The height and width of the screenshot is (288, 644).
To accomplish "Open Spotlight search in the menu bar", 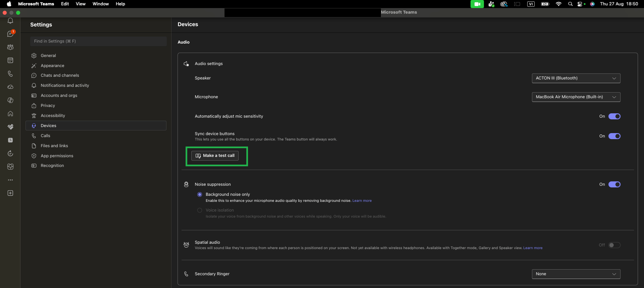I will click(570, 4).
